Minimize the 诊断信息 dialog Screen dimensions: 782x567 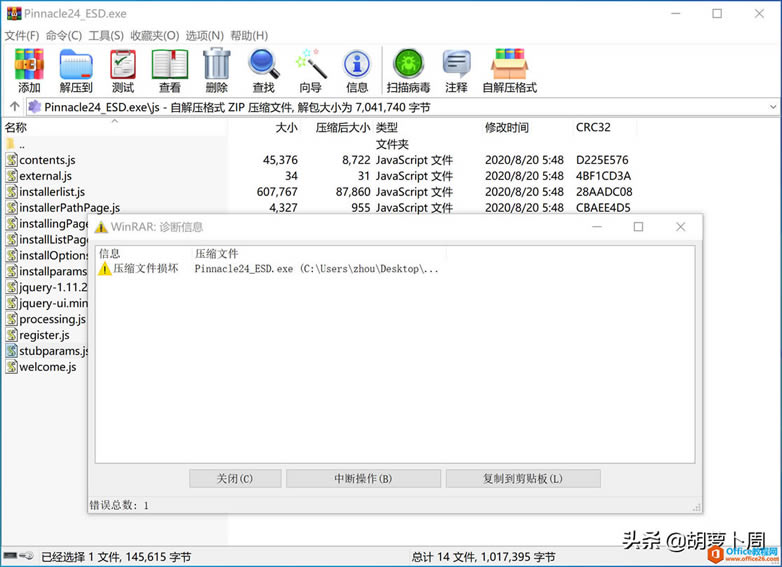point(596,227)
